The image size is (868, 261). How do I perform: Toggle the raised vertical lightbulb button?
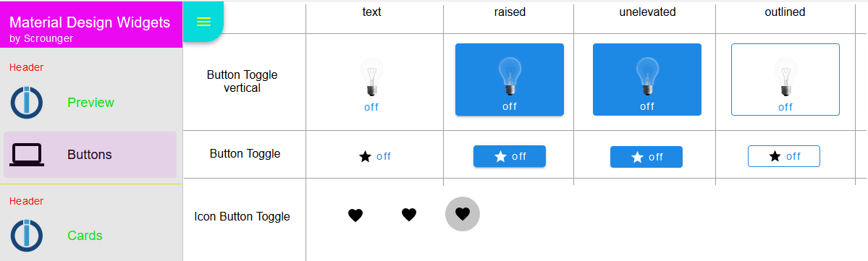pyautogui.click(x=509, y=80)
